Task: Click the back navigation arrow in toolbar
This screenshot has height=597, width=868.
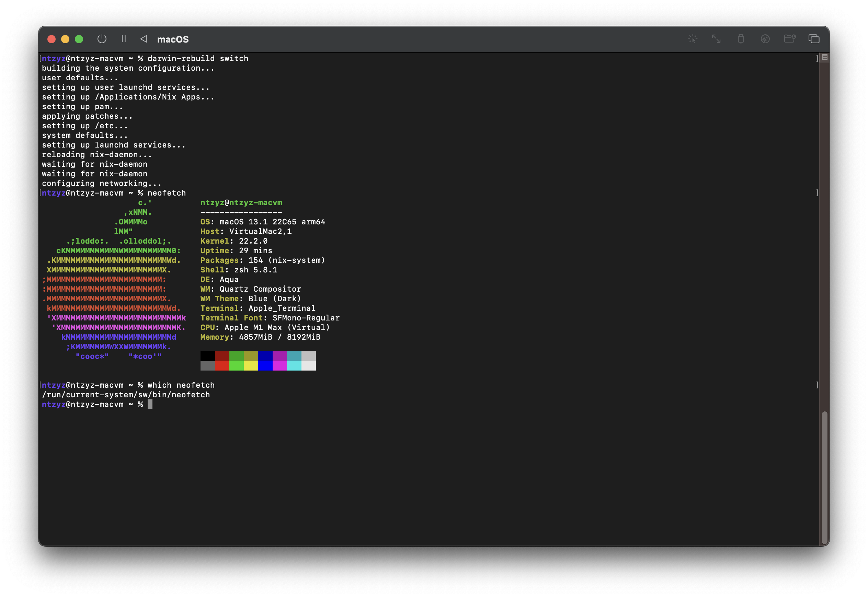Action: click(x=144, y=39)
